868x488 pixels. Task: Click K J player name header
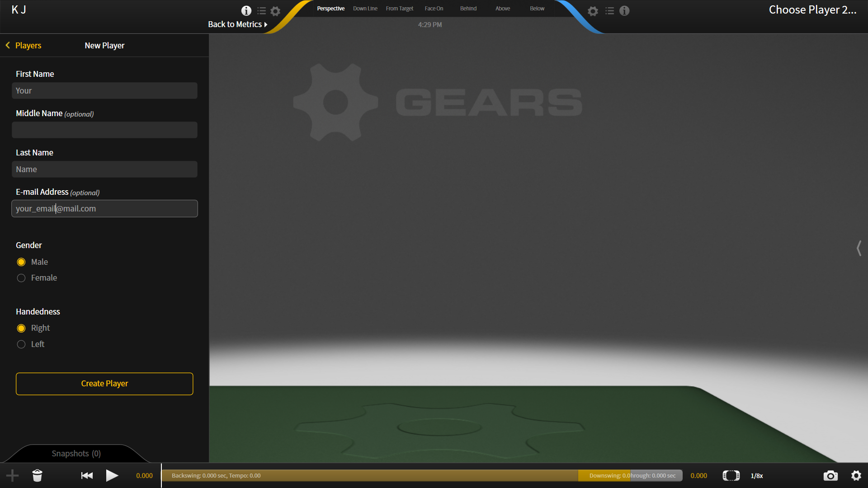click(x=19, y=10)
